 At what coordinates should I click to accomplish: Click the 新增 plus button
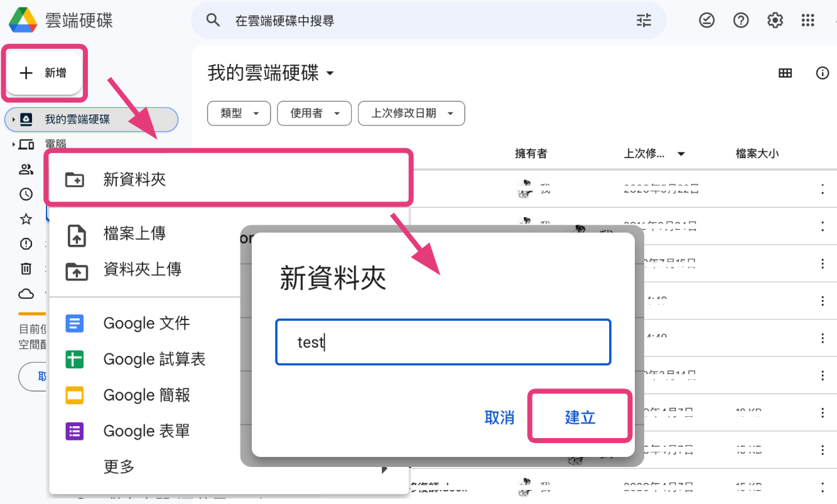click(45, 73)
